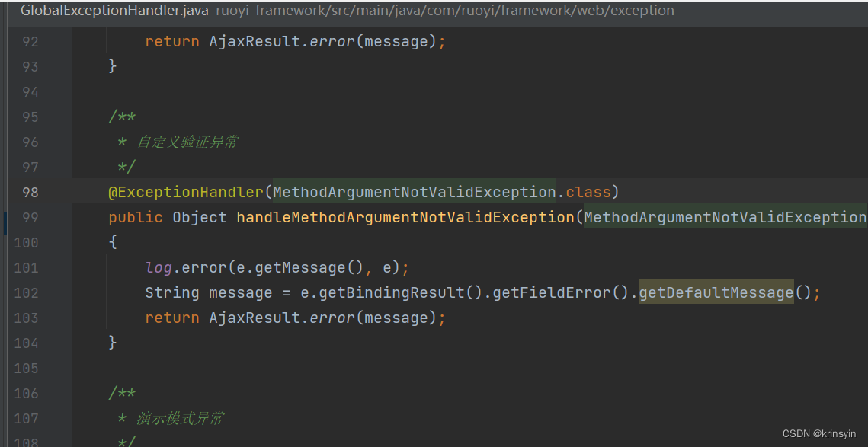This screenshot has height=447, width=868.
Task: Click line number 98 in the gutter
Action: click(x=29, y=192)
